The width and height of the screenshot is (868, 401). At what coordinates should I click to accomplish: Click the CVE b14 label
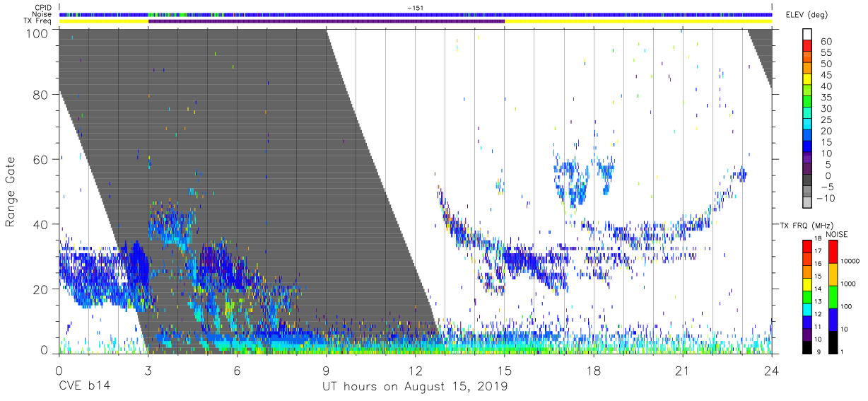pos(84,386)
